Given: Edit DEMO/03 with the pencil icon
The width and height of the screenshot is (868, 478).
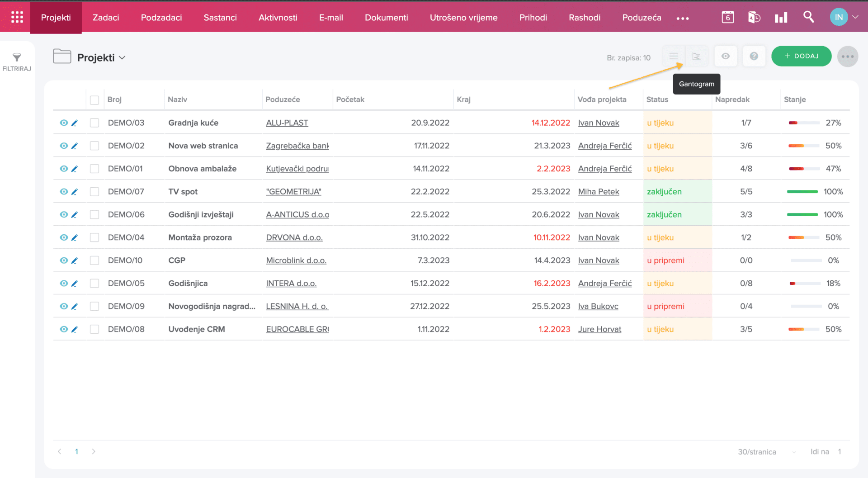Looking at the screenshot, I should [x=75, y=123].
